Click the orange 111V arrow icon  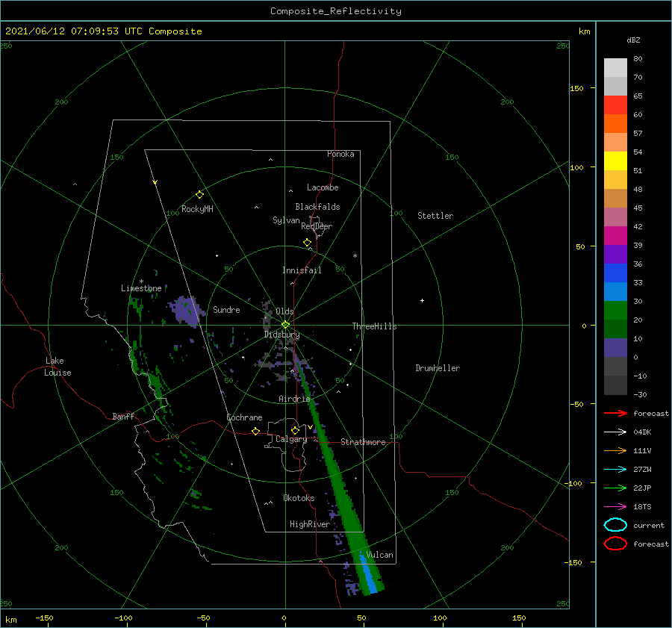pos(615,450)
